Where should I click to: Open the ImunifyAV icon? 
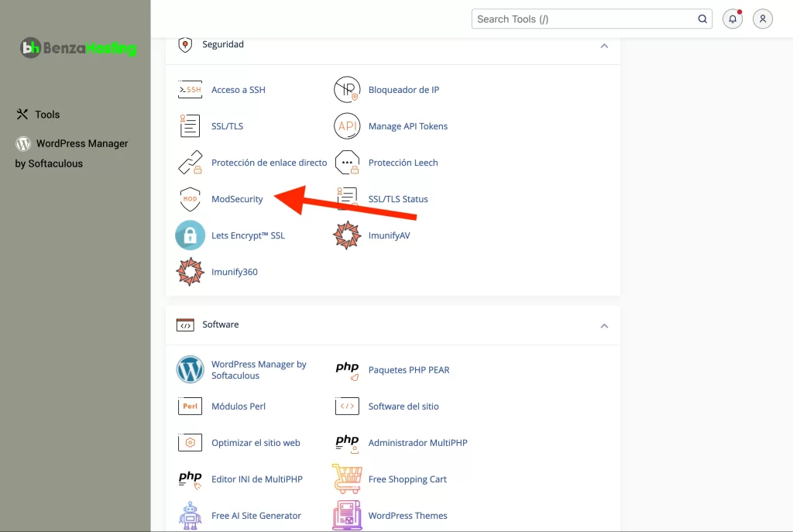click(347, 235)
